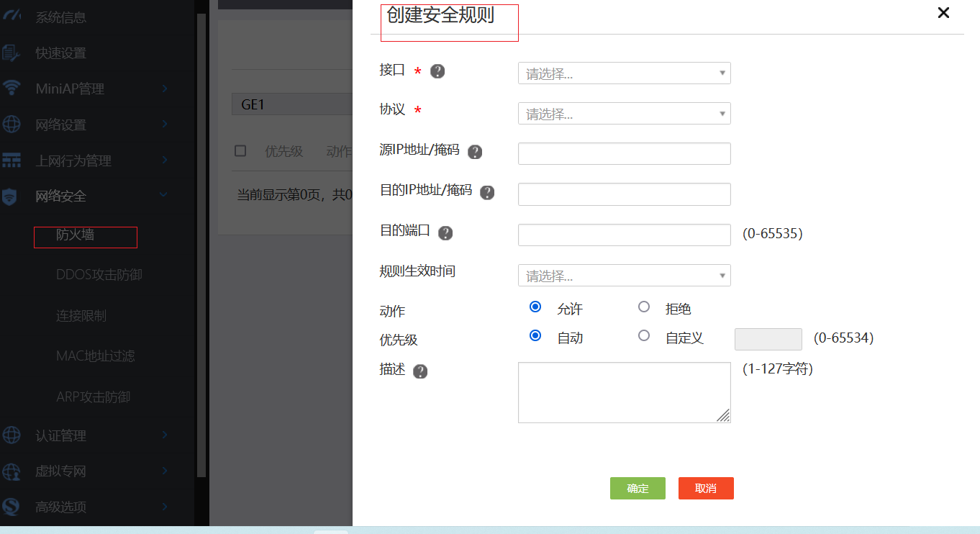Click the red 取消 button
The height and width of the screenshot is (534, 980).
coord(706,488)
